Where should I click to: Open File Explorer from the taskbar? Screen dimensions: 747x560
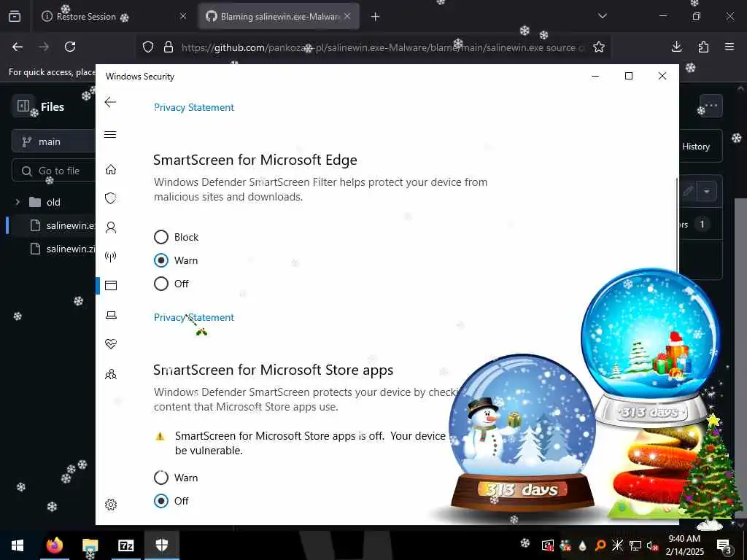point(90,545)
